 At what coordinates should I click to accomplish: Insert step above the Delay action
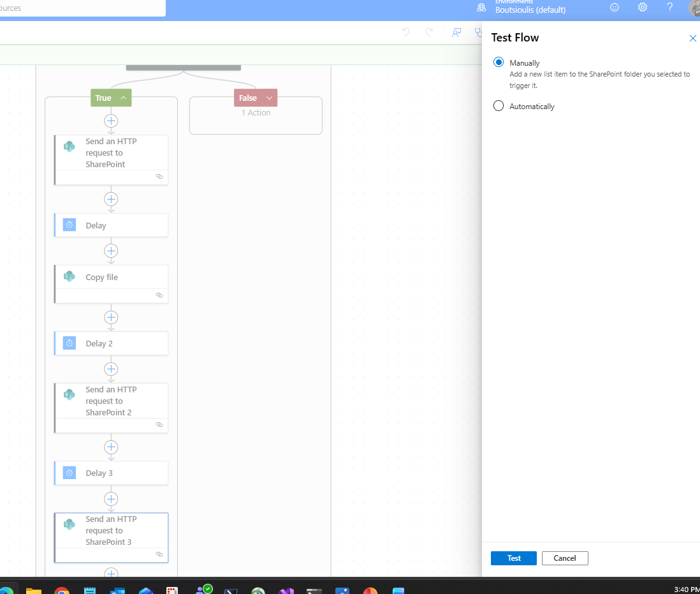click(111, 199)
